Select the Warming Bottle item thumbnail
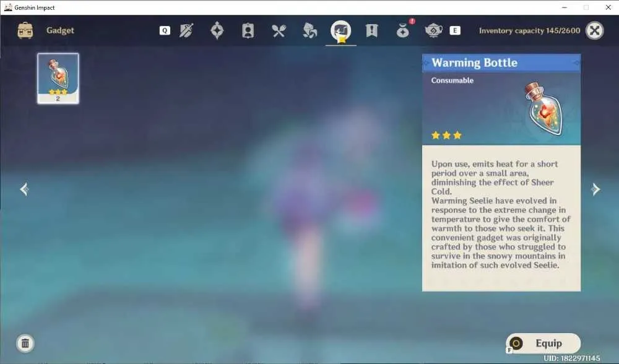The width and height of the screenshot is (619, 364). [x=58, y=79]
